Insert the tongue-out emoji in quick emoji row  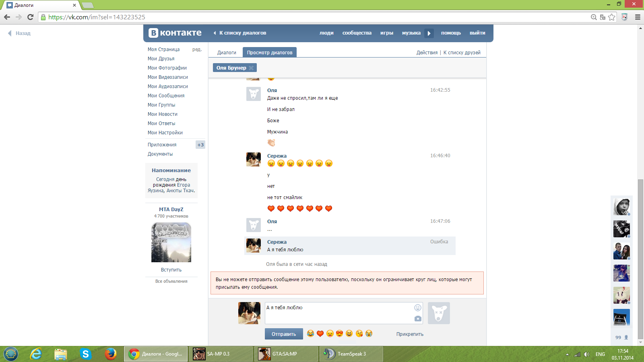click(330, 333)
